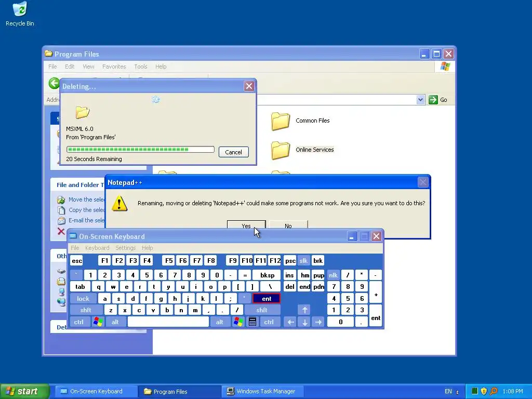Click the left Windows logo key on keyboard
The image size is (532, 399).
(x=98, y=322)
